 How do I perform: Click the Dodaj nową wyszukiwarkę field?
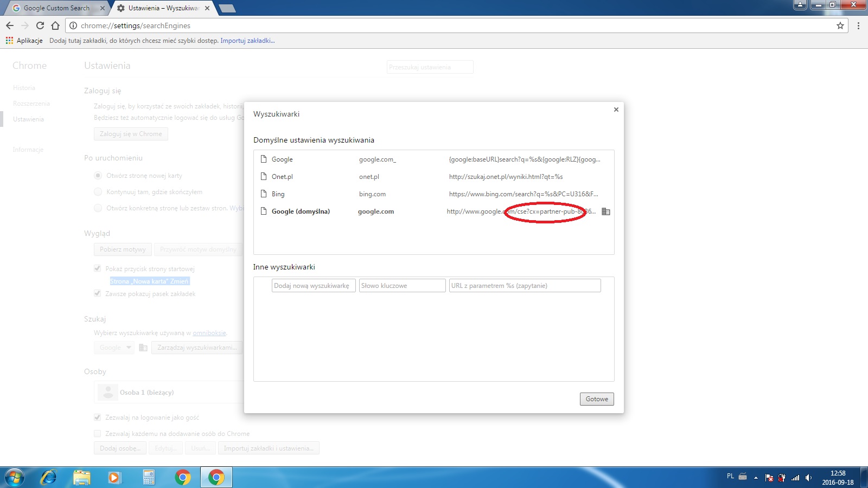(314, 286)
